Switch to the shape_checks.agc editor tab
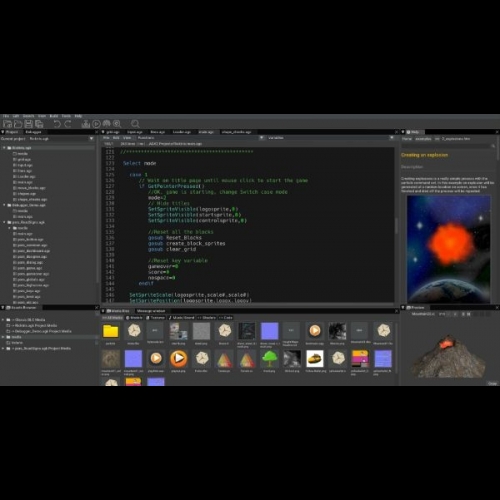 [x=236, y=132]
